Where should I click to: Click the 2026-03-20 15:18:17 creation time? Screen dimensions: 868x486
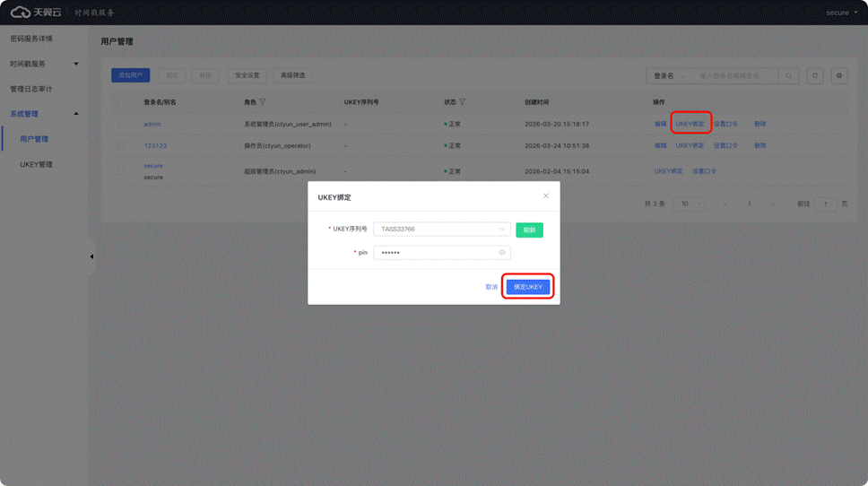click(x=557, y=124)
